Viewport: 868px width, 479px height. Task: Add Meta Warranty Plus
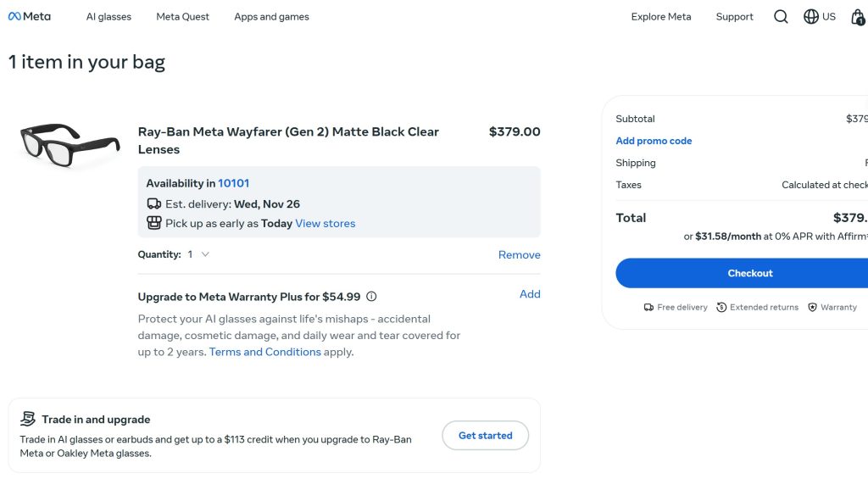[530, 294]
